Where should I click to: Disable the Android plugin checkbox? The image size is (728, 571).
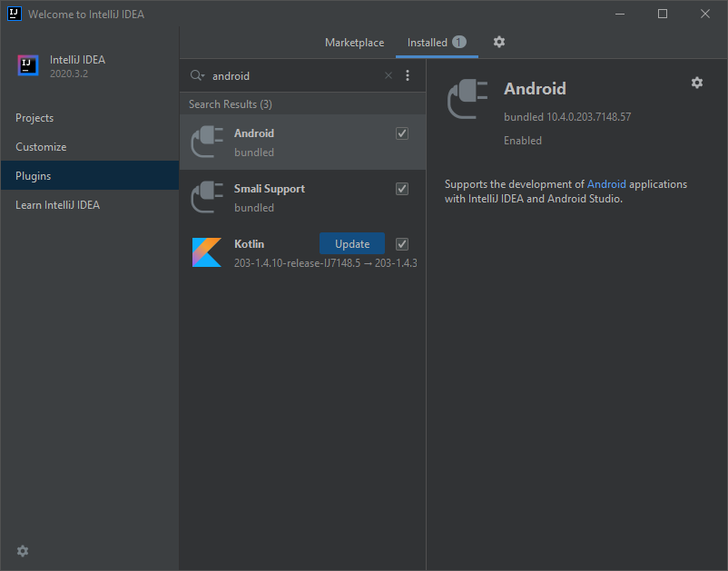(x=402, y=133)
